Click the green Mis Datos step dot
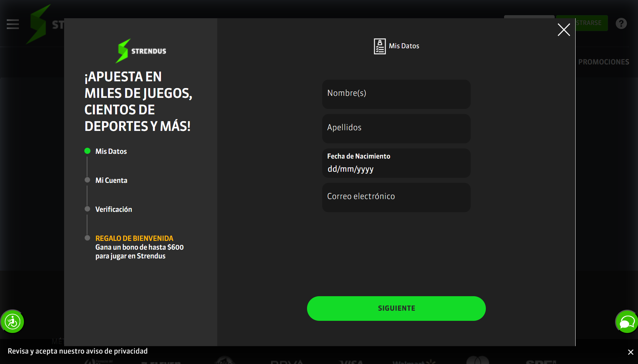 (x=87, y=151)
